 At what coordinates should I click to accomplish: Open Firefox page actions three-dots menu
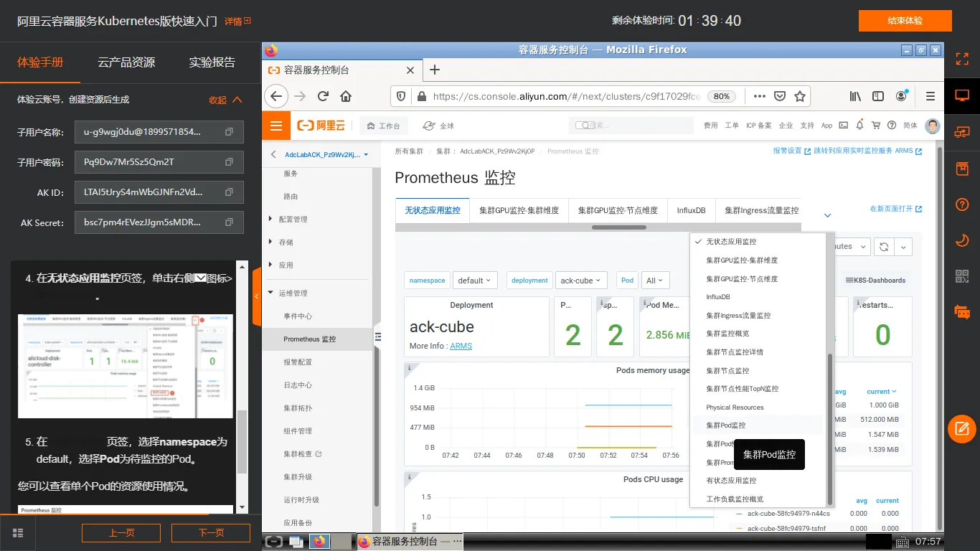tap(759, 96)
